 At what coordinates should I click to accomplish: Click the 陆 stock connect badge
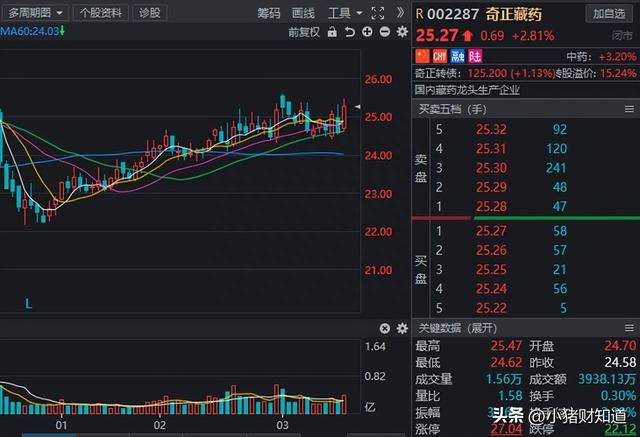(475, 56)
